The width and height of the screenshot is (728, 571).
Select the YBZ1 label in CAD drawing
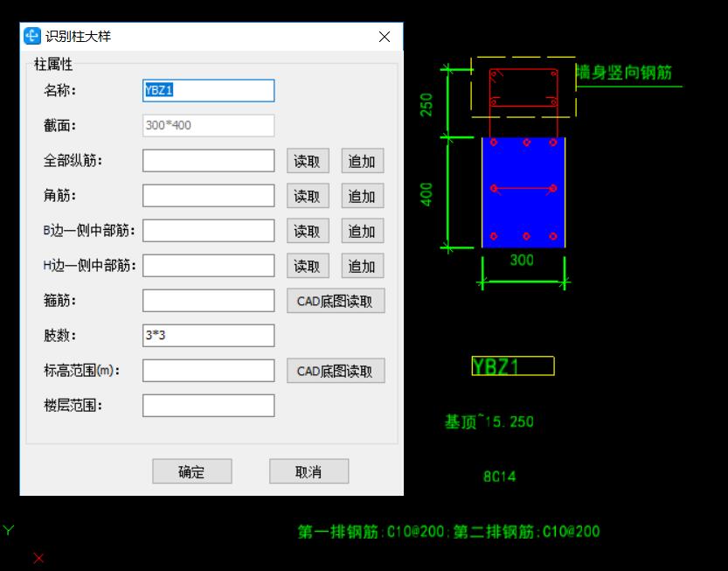(x=512, y=366)
